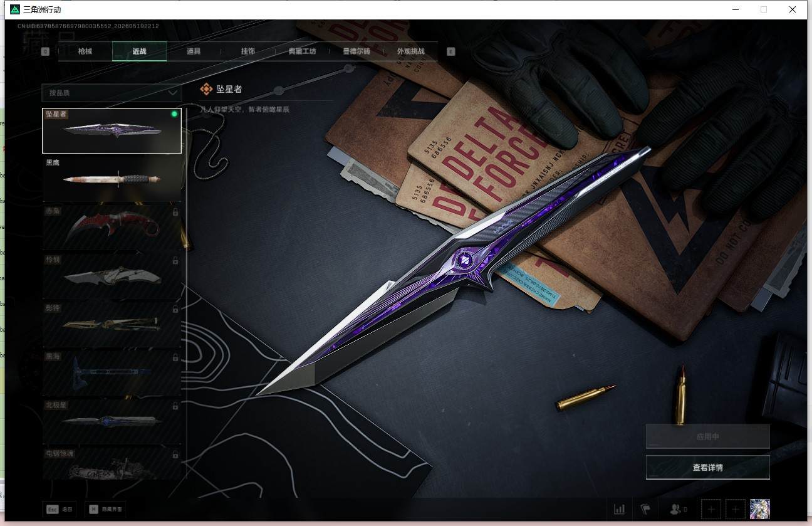Select the locked 北极星 knife thumbnail
Image resolution: width=812 pixels, height=526 pixels.
coord(112,421)
